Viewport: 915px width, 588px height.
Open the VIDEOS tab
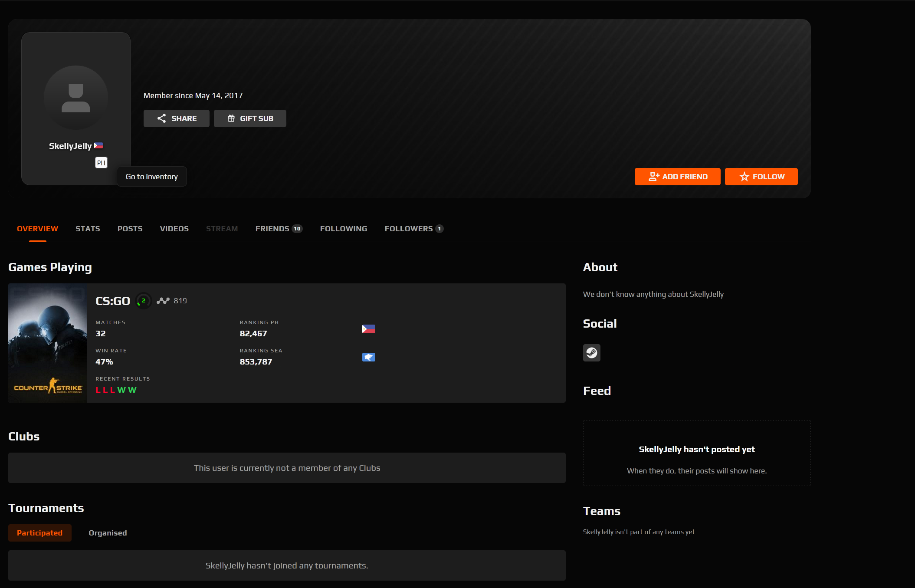(174, 229)
